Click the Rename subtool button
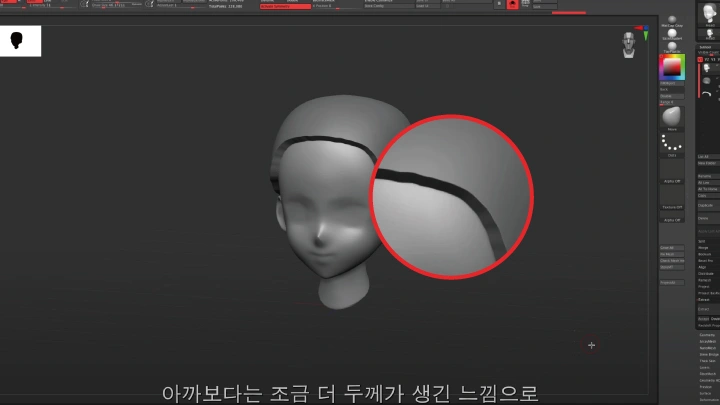The width and height of the screenshot is (720, 405). 708,176
